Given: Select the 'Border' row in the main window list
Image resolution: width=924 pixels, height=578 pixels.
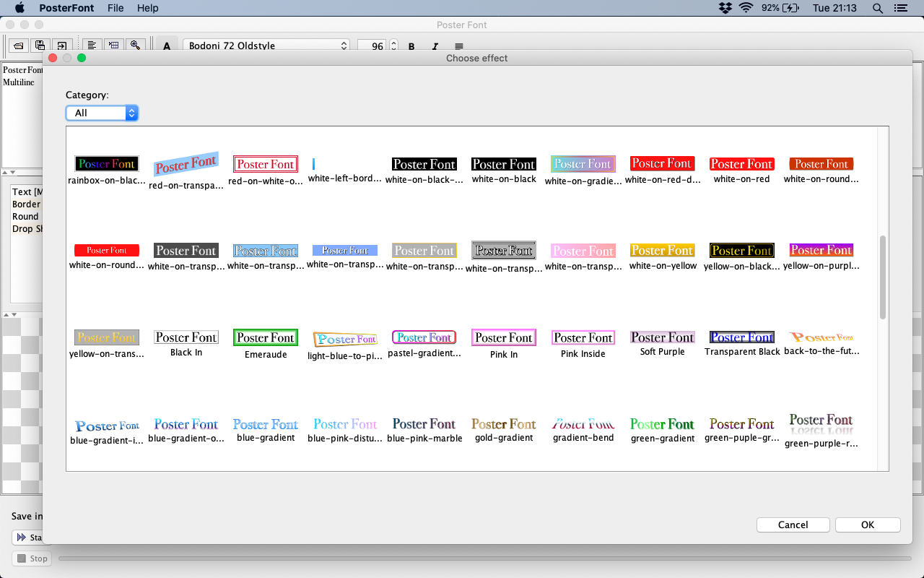Looking at the screenshot, I should 27,204.
